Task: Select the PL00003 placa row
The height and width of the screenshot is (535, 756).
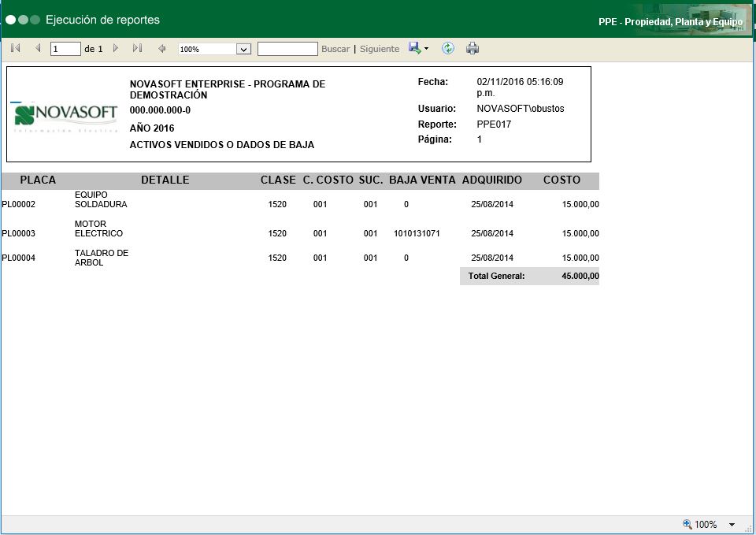Action: 19,234
